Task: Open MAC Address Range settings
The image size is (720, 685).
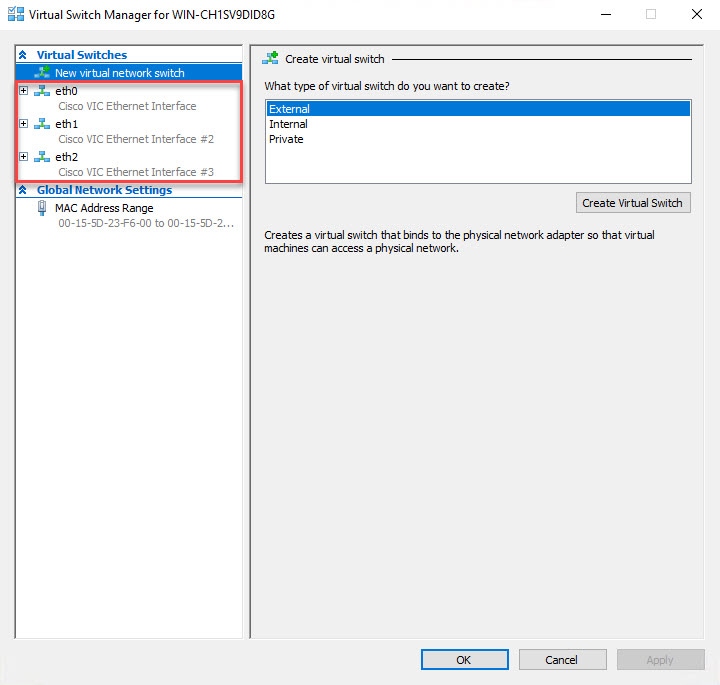Action: 104,208
